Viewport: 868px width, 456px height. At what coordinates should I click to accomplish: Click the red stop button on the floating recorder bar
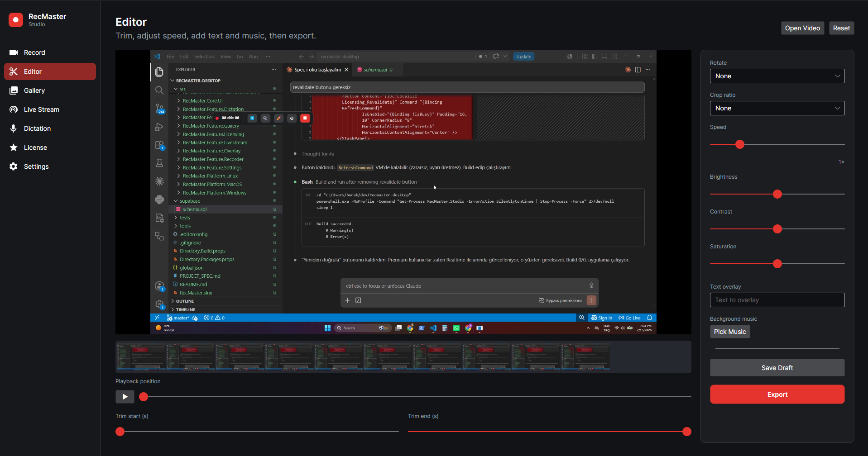pyautogui.click(x=305, y=118)
